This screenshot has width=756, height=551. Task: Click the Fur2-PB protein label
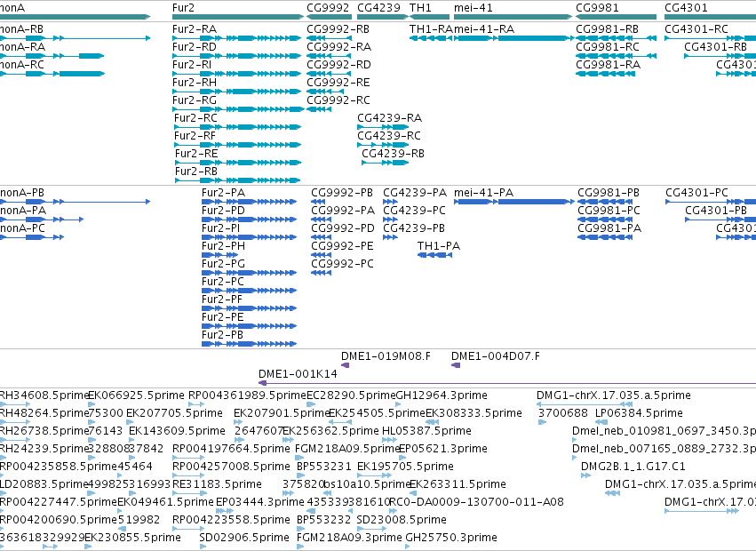tap(222, 335)
